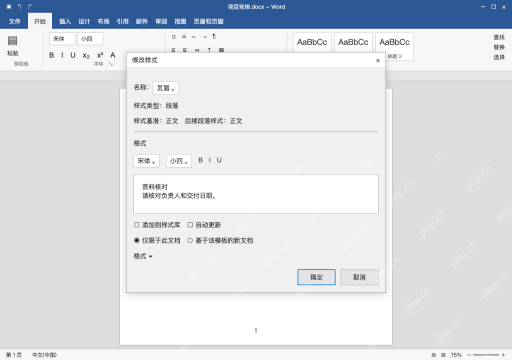The width and height of the screenshot is (512, 360).
Task: Click the Save icon in the title bar
Action: point(9,7)
